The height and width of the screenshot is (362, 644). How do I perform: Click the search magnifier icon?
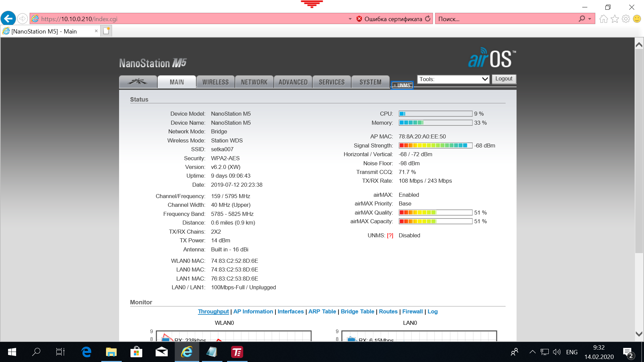point(582,19)
